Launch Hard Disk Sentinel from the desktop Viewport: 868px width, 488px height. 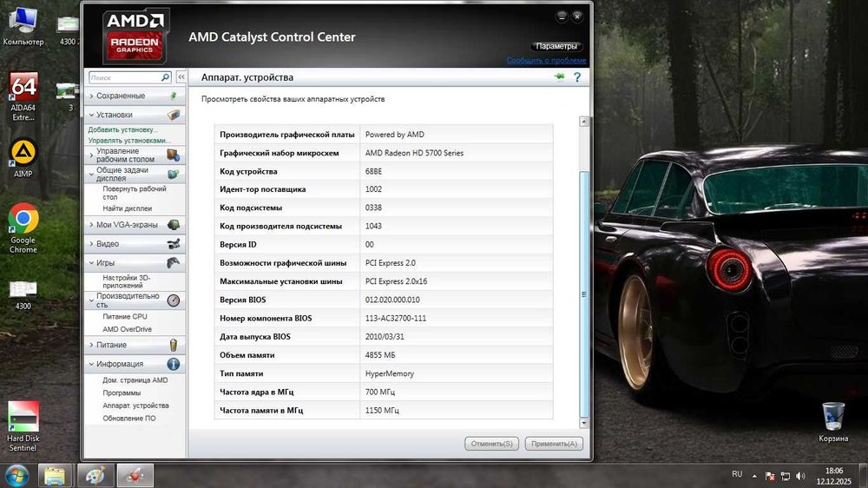pos(23,426)
